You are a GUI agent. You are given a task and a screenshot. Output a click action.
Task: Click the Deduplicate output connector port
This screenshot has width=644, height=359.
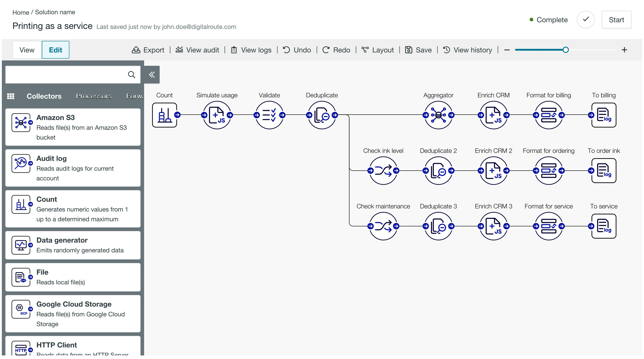click(335, 115)
